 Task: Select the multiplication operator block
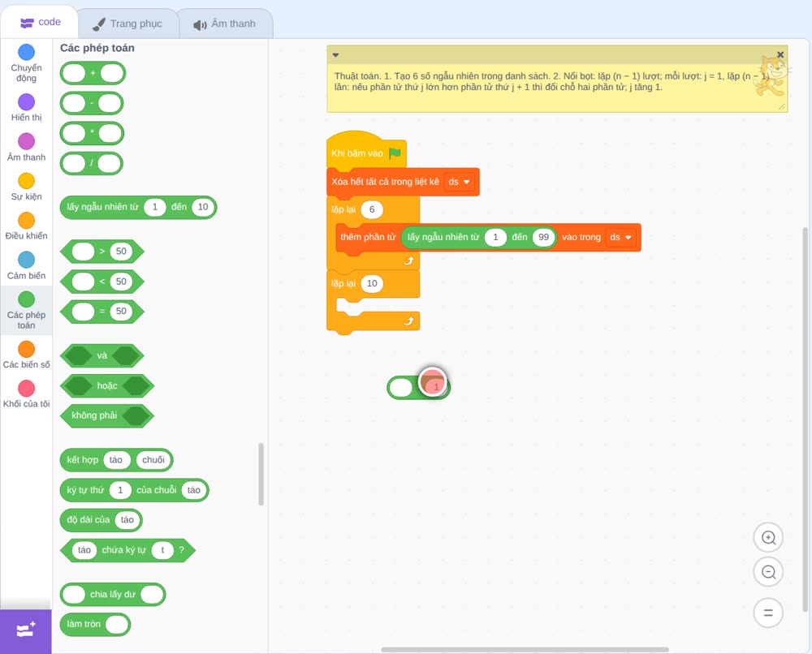[x=93, y=134]
